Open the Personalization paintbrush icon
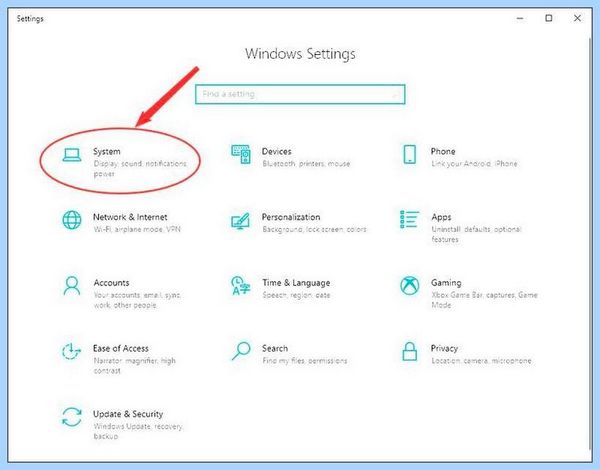600x470 pixels. tap(241, 221)
